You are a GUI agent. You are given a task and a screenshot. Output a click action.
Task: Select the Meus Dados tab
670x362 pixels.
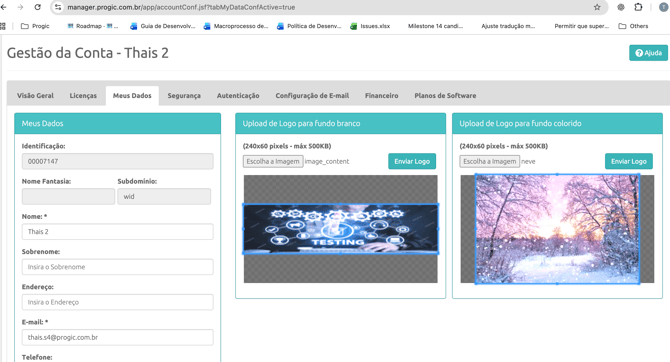coord(132,96)
